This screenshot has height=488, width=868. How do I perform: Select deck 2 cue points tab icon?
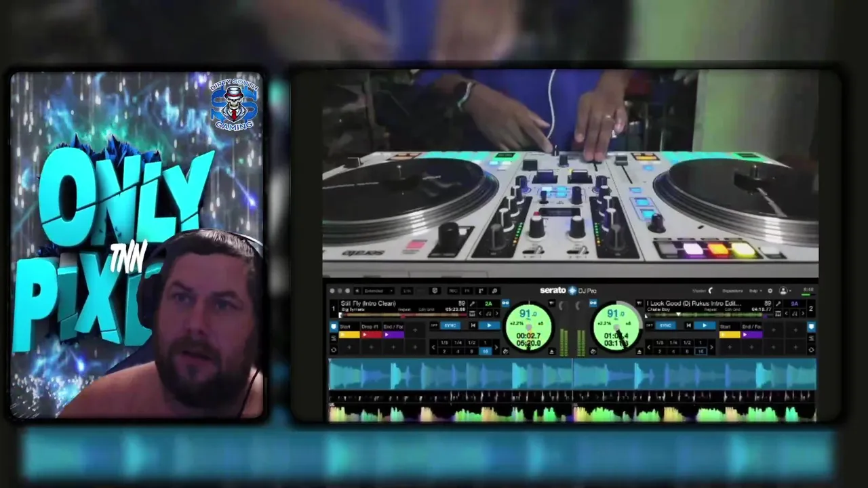click(811, 326)
